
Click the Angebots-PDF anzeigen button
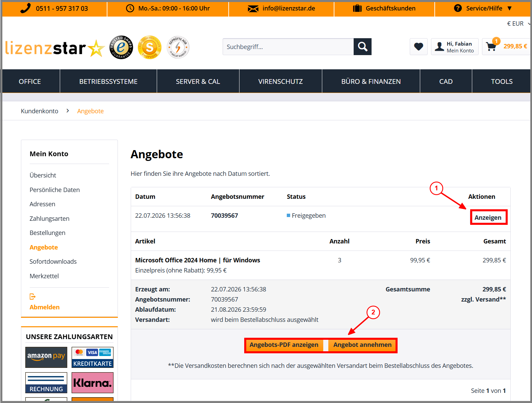pos(284,345)
